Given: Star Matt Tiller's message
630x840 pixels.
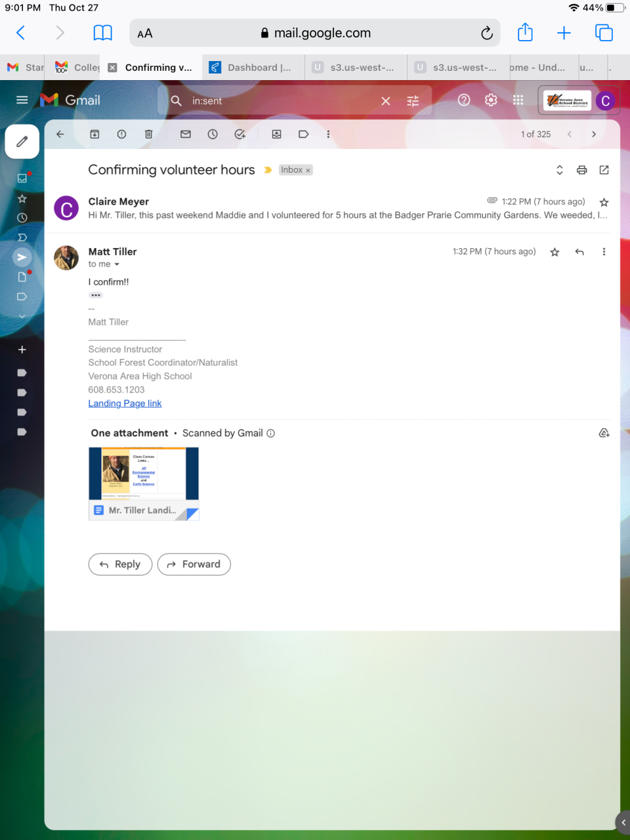Looking at the screenshot, I should [555, 252].
